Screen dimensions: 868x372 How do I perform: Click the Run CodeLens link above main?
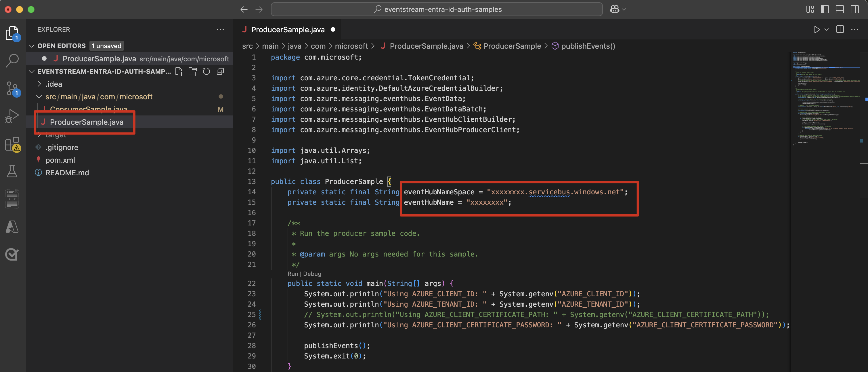pyautogui.click(x=292, y=274)
